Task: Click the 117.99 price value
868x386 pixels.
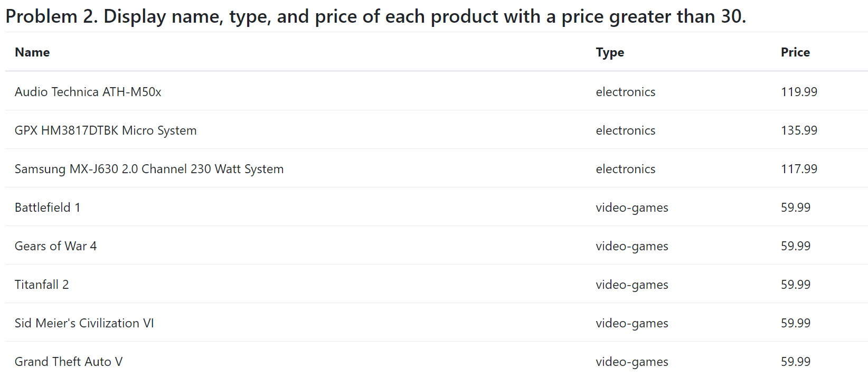Action: point(799,169)
